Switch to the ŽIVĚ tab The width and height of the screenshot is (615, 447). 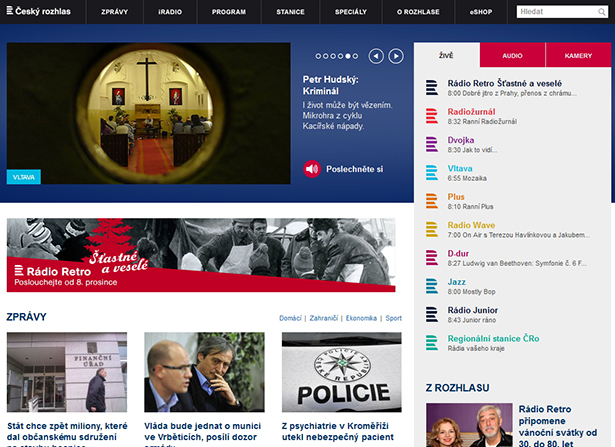pyautogui.click(x=446, y=55)
